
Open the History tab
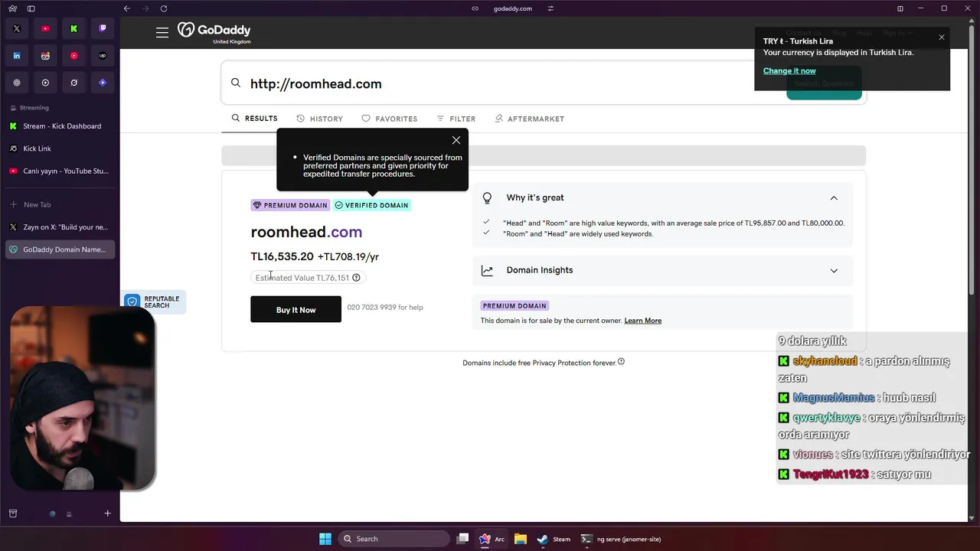point(320,119)
